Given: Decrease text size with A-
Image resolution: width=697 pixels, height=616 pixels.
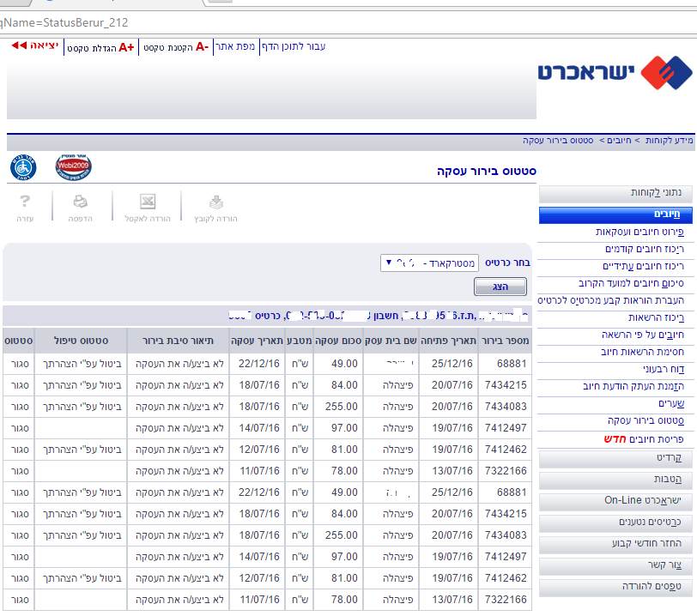Looking at the screenshot, I should [x=202, y=46].
